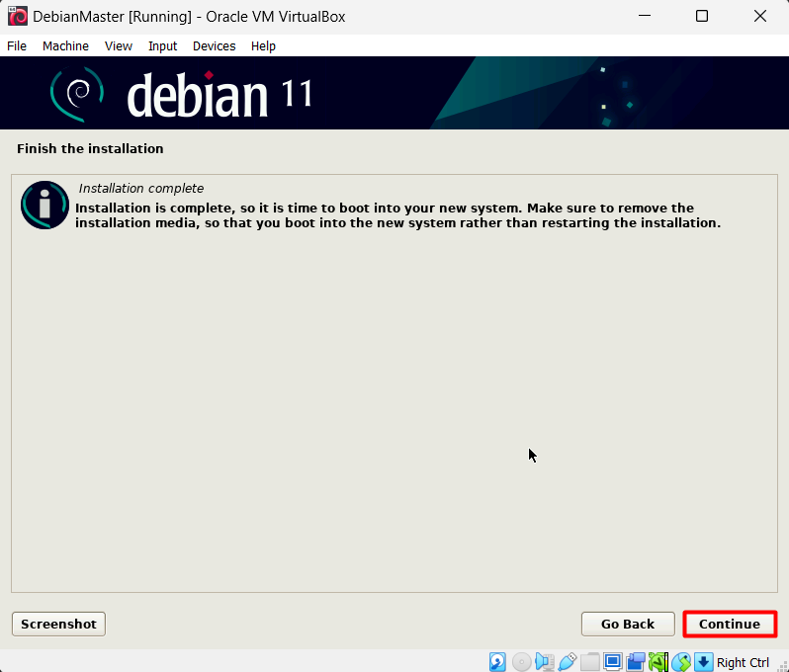Click the green CPU virtualization chip icon
Viewport: 789px width, 672px height.
(x=658, y=662)
